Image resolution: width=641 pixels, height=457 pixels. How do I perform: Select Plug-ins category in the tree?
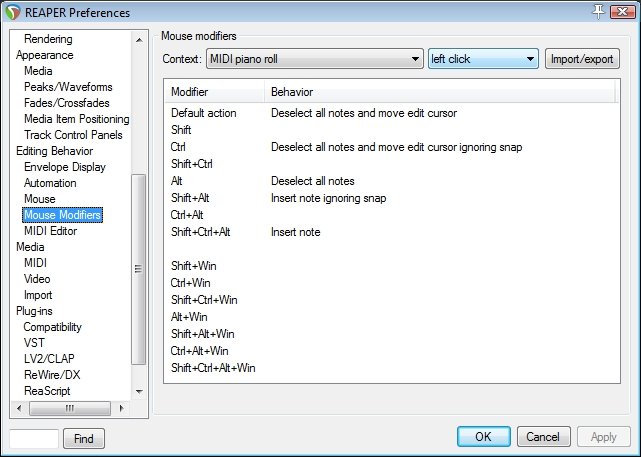[34, 311]
